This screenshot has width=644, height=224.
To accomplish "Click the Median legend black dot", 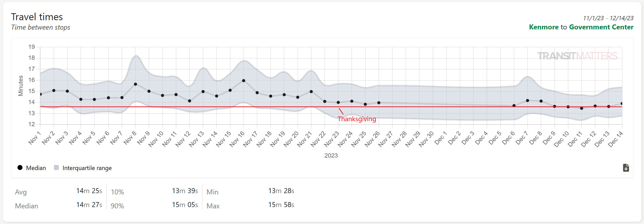I will tap(20, 168).
